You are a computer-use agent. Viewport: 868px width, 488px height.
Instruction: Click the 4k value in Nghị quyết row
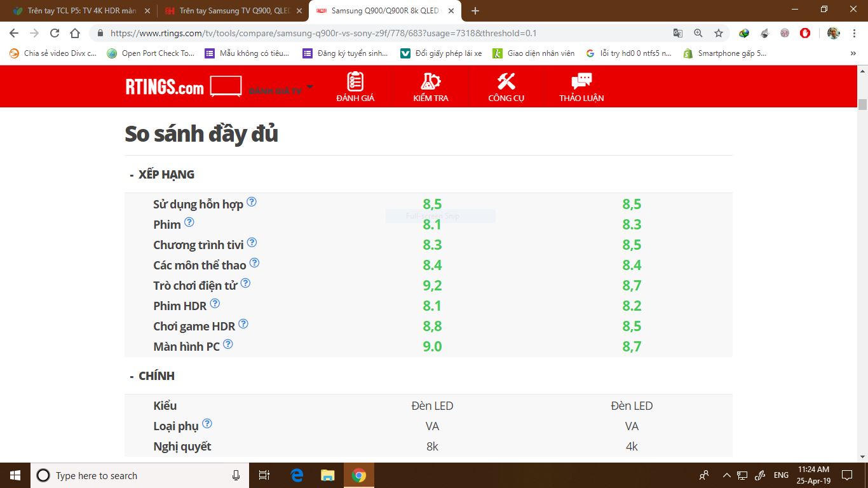pyautogui.click(x=632, y=446)
